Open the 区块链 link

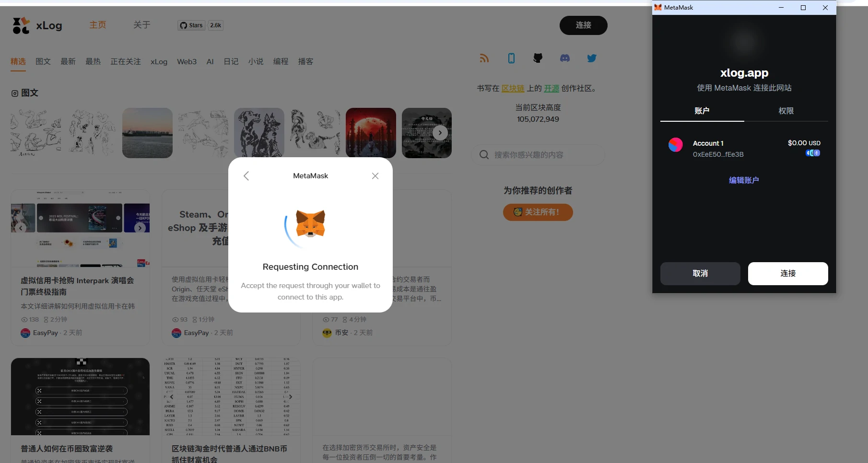(x=513, y=89)
